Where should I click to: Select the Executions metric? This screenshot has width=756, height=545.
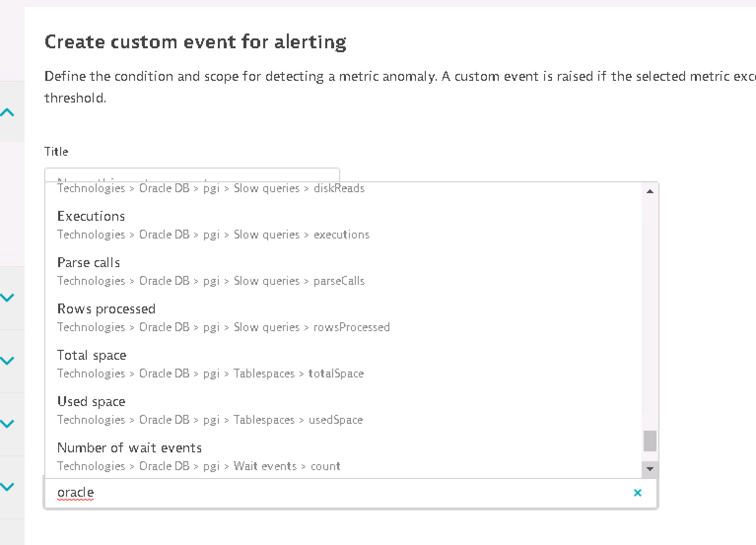(91, 216)
